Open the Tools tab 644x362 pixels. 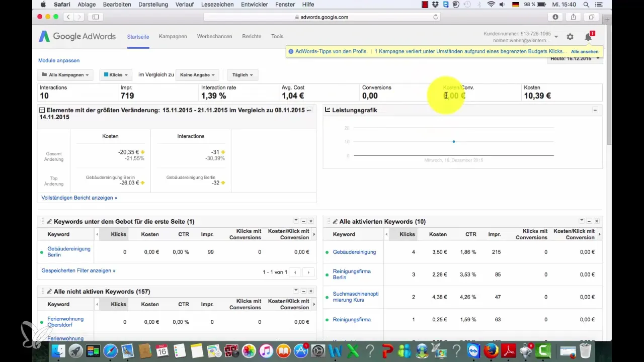coord(277,36)
